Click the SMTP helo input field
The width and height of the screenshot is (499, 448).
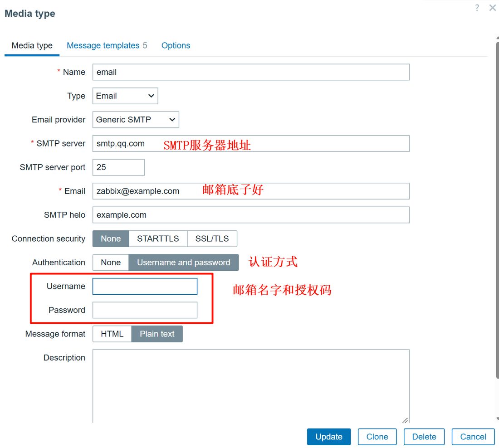pos(251,215)
